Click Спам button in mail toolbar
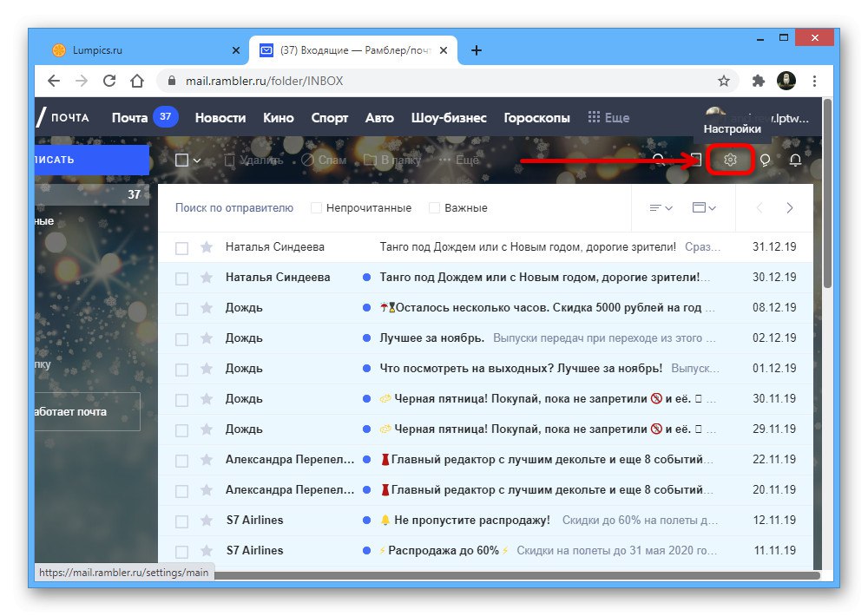 325,161
